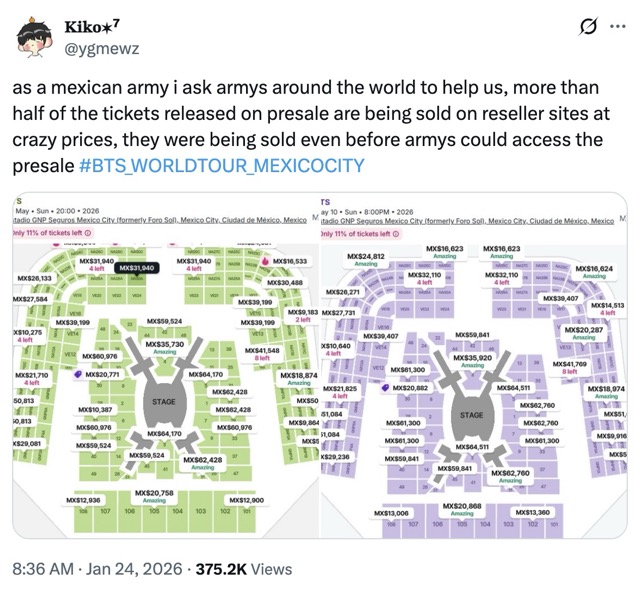
Task: Select the MX$20,868 Amazing price on purple map
Action: pyautogui.click(x=463, y=507)
